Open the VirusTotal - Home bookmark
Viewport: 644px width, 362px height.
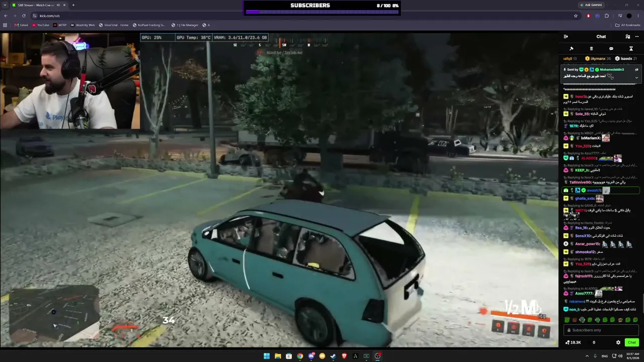[114, 25]
